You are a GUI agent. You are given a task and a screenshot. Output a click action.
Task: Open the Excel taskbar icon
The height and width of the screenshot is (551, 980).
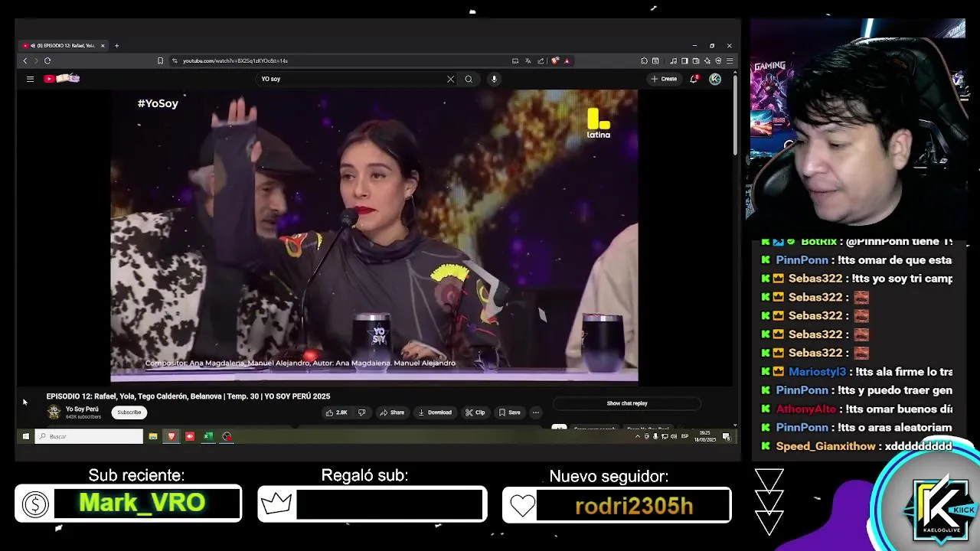208,436
